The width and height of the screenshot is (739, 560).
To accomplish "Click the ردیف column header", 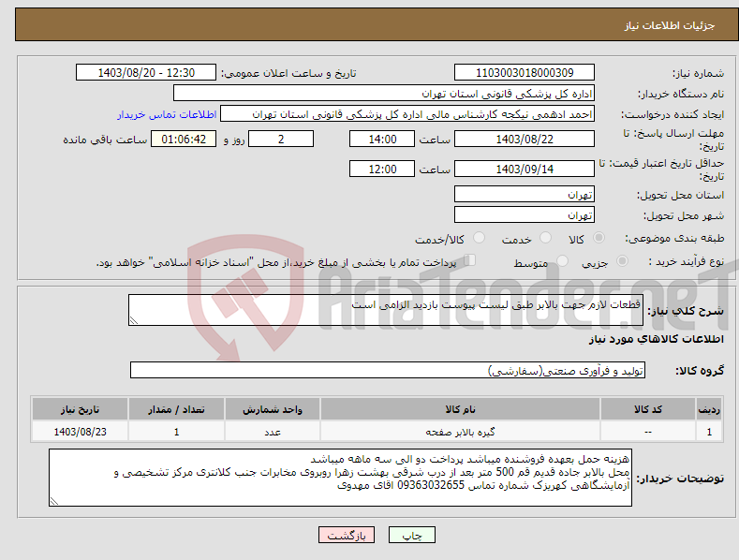I will pyautogui.click(x=709, y=409).
